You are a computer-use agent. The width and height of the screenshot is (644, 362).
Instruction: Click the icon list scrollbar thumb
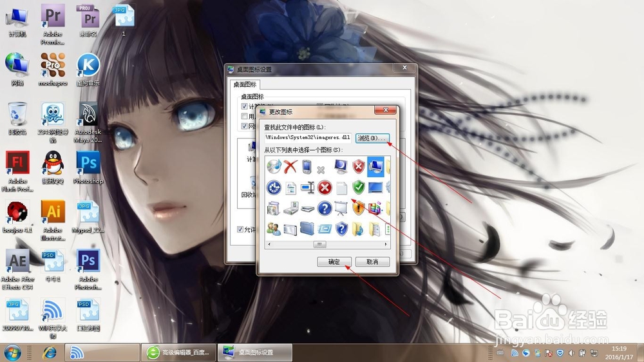tap(319, 244)
